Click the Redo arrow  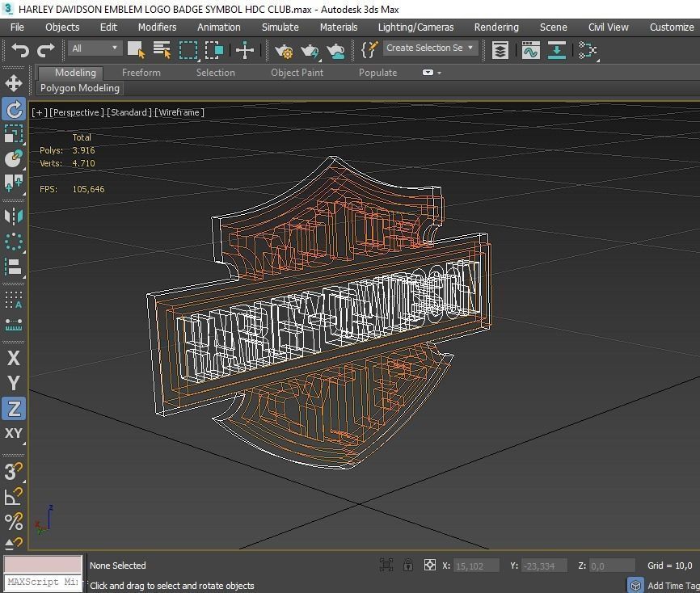tap(45, 49)
